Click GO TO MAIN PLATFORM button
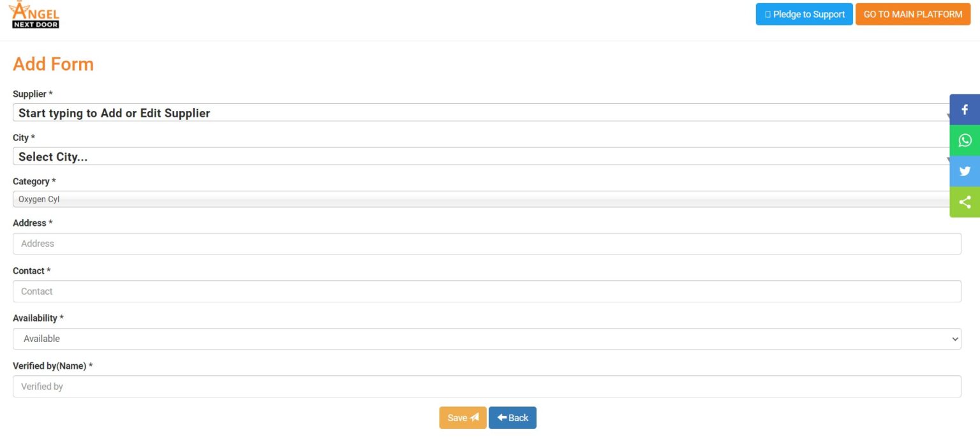980x437 pixels. point(913,14)
